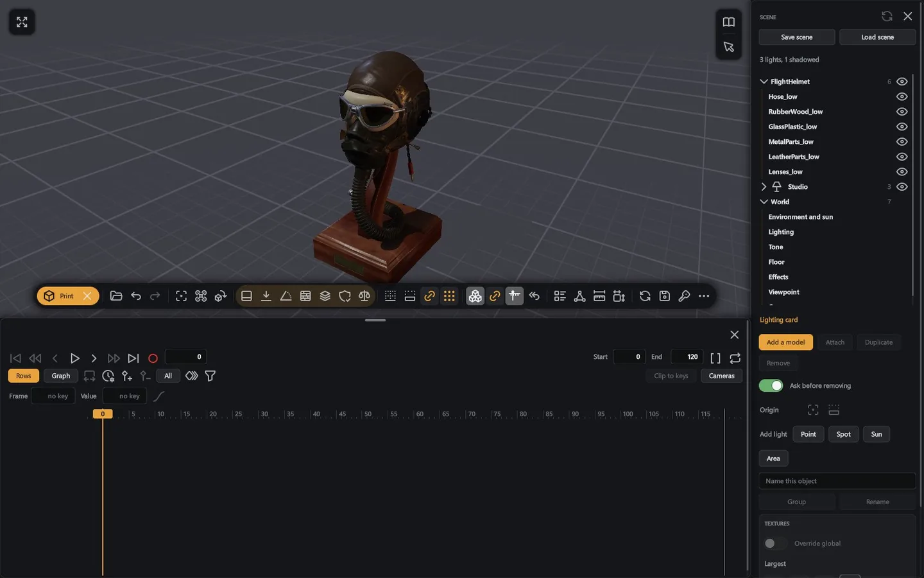
Task: Hide the LeatherParts_low mesh
Action: (902, 157)
